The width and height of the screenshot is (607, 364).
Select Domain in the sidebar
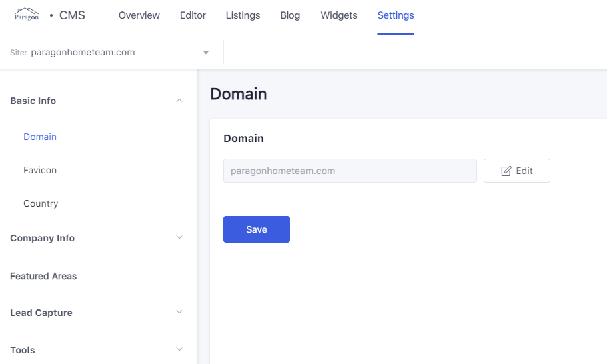click(x=40, y=137)
